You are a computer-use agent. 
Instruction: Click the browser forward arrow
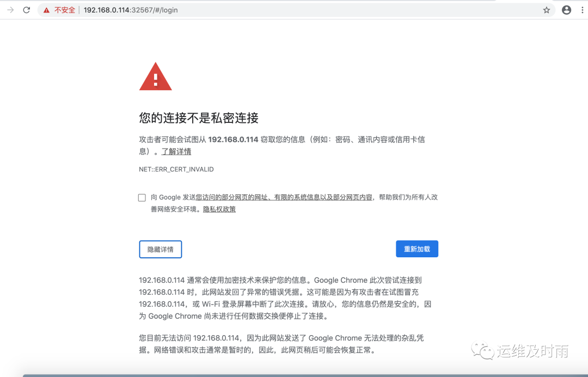10,10
